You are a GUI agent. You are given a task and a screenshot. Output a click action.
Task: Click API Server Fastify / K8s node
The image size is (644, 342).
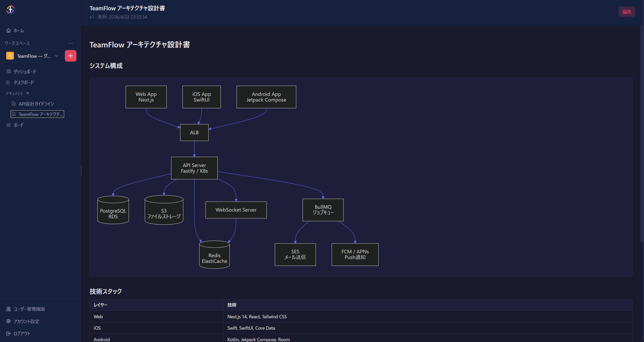[194, 168]
